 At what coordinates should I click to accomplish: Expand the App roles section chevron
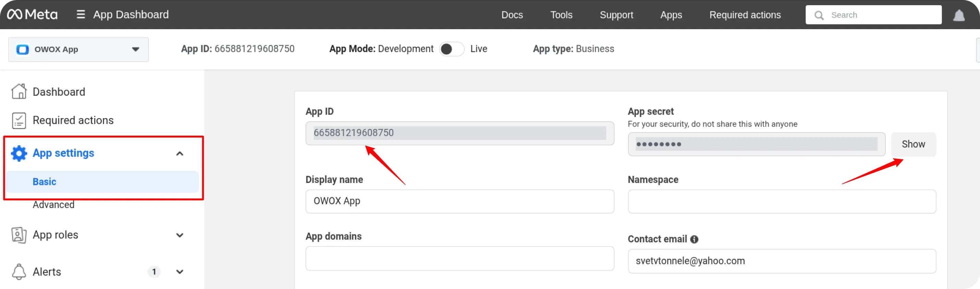coord(180,235)
